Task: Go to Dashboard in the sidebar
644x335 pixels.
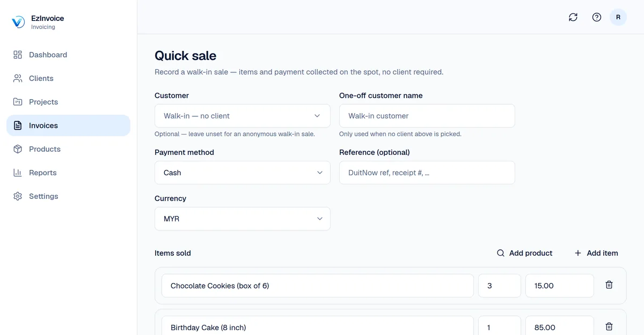Action: 68,55
